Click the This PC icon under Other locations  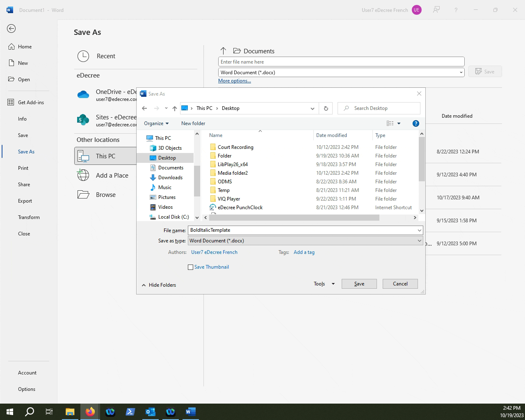83,156
